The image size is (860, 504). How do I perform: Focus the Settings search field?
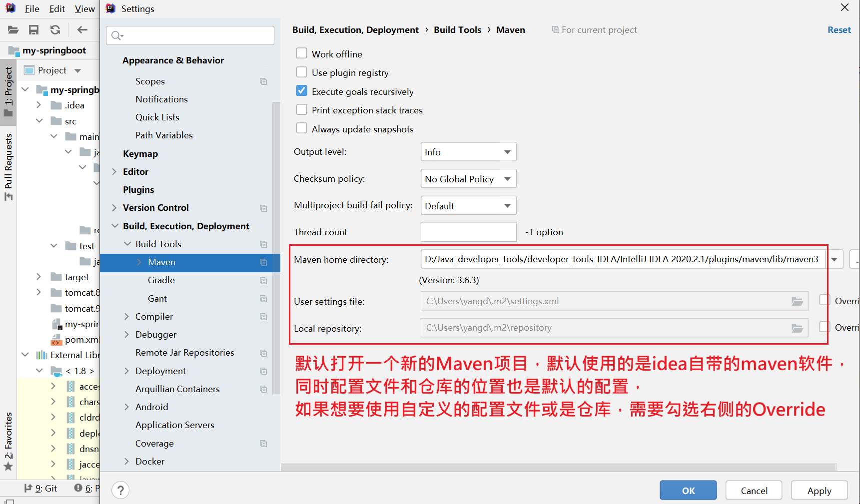190,35
